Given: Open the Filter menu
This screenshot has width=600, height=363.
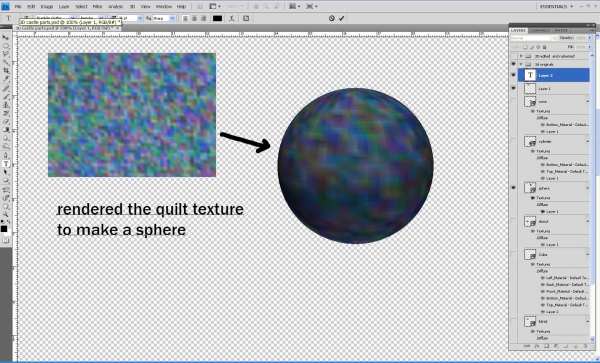Looking at the screenshot, I should [98, 7].
